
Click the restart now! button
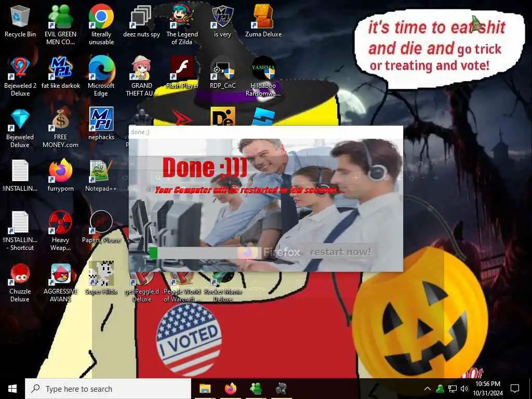tap(341, 252)
